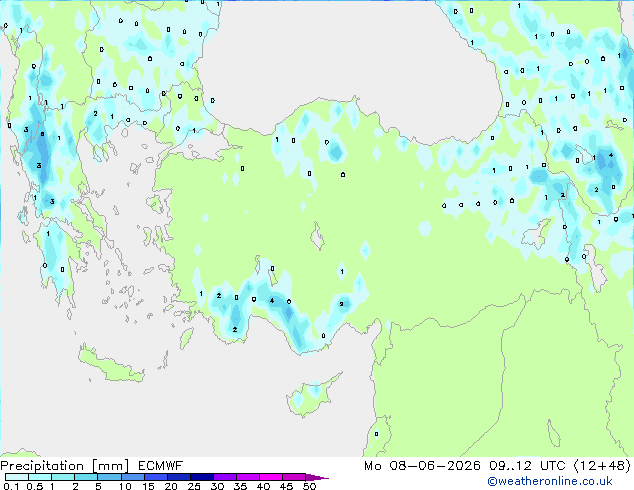Click the legend swatch between 1 and 2
This screenshot has height=490, width=634.
[63, 477]
